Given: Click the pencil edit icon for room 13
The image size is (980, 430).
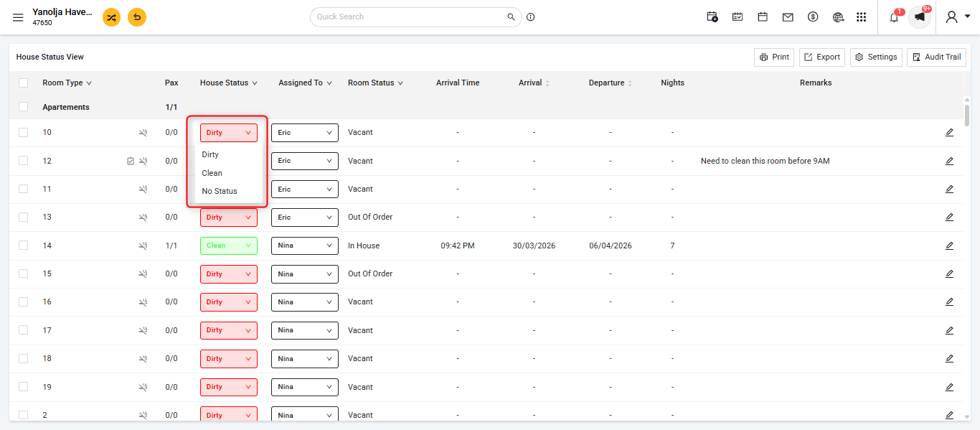Looking at the screenshot, I should click(x=949, y=217).
